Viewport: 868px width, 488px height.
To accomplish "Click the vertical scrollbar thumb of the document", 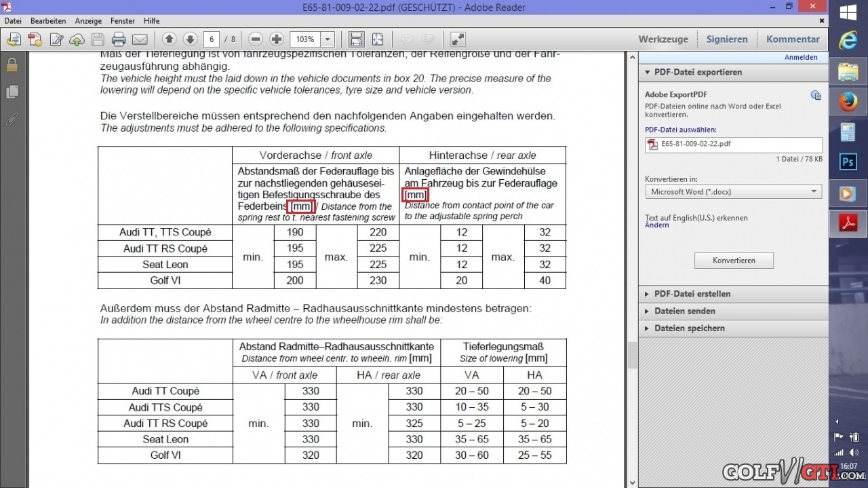I will (x=632, y=355).
